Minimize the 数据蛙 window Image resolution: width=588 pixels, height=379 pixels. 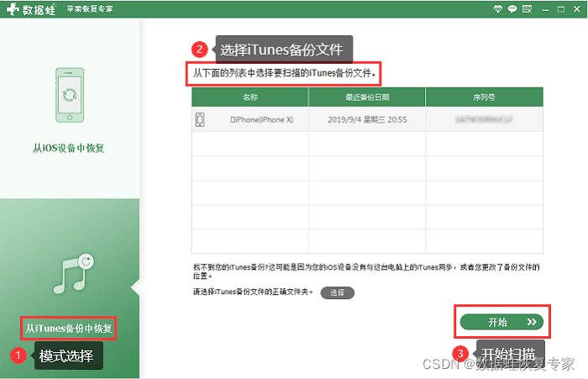546,9
